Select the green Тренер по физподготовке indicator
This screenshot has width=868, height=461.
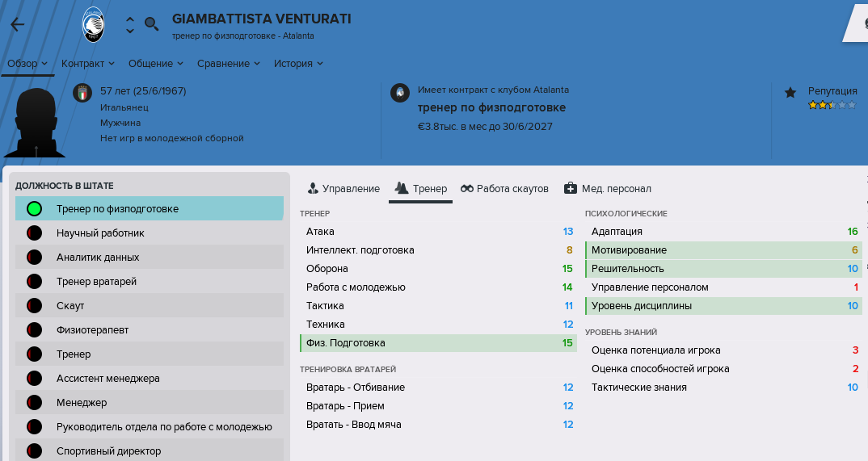(x=34, y=209)
